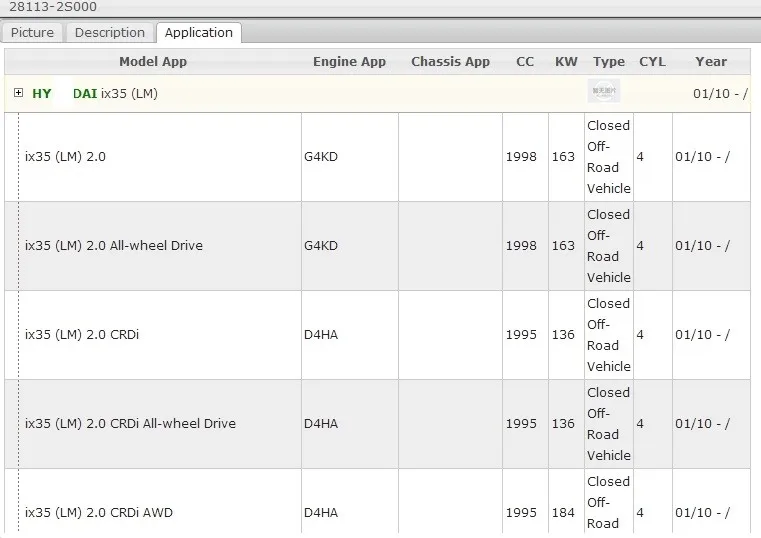Click the KW column header
Screen dimensions: 761x538
pyautogui.click(x=566, y=62)
